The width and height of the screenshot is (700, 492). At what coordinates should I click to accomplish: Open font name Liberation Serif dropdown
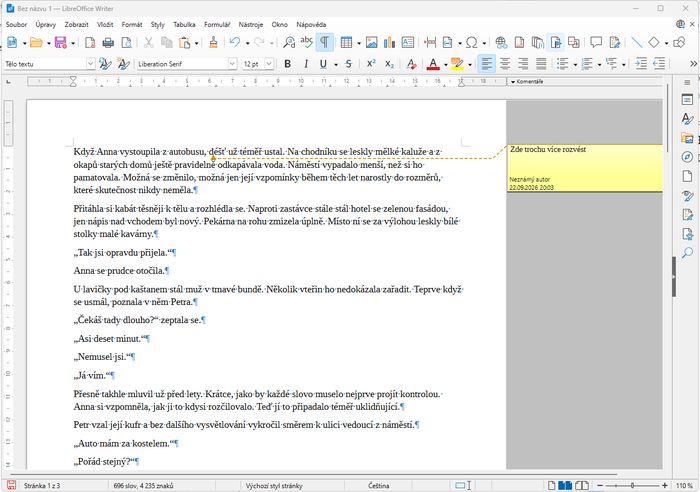tap(232, 64)
